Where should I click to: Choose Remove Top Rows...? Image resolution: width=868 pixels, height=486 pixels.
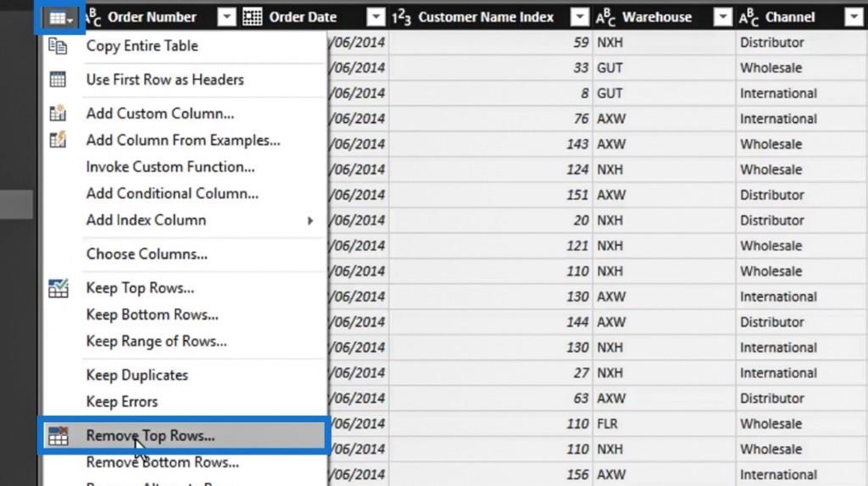[151, 436]
